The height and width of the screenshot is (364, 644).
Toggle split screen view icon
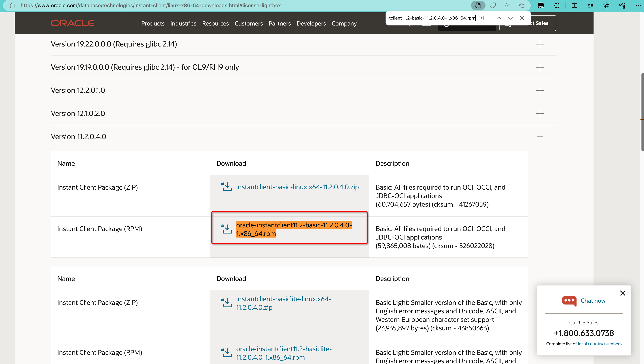coord(574,5)
